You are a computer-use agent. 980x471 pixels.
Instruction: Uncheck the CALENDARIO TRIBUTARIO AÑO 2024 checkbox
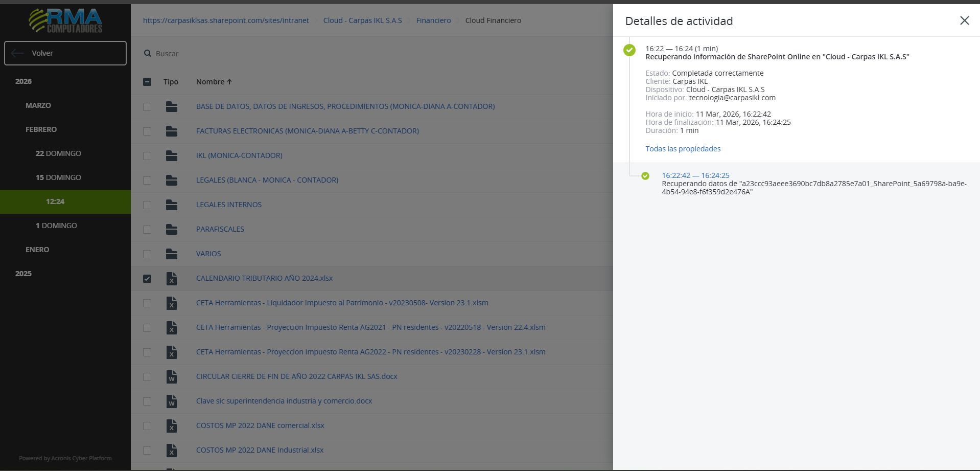pos(147,279)
